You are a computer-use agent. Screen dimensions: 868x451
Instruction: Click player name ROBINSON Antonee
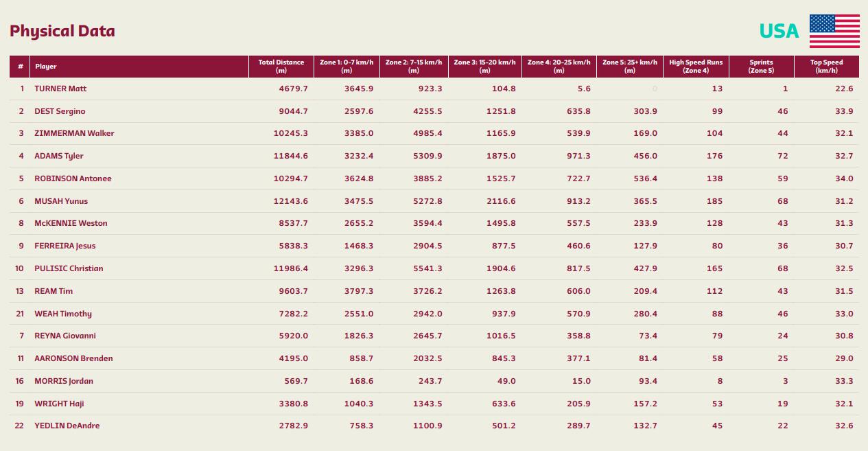click(x=73, y=178)
